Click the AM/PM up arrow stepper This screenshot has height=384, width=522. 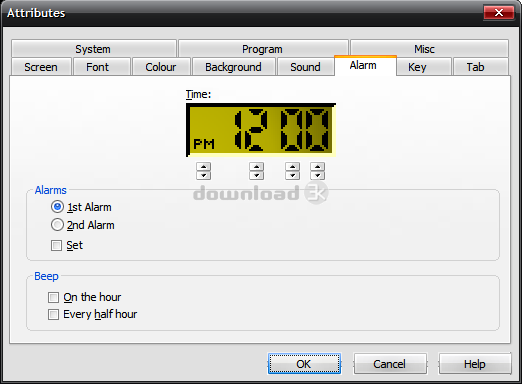point(203,167)
